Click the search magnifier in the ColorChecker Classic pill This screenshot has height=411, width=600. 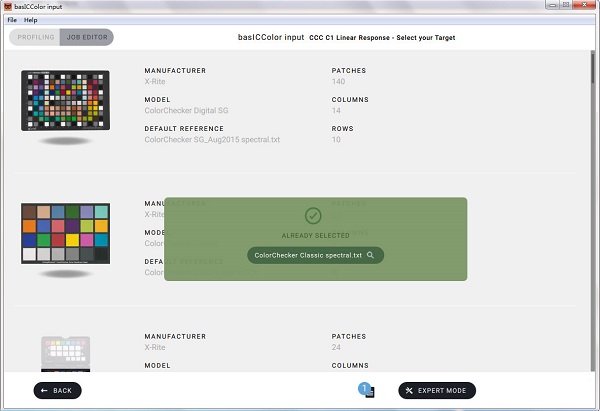pyautogui.click(x=370, y=255)
